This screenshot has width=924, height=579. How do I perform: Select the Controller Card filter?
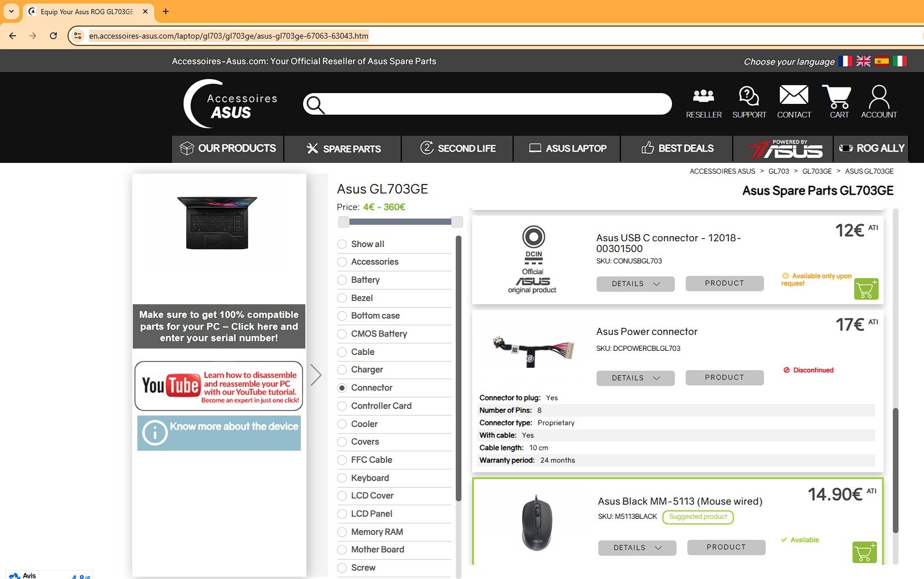click(342, 406)
